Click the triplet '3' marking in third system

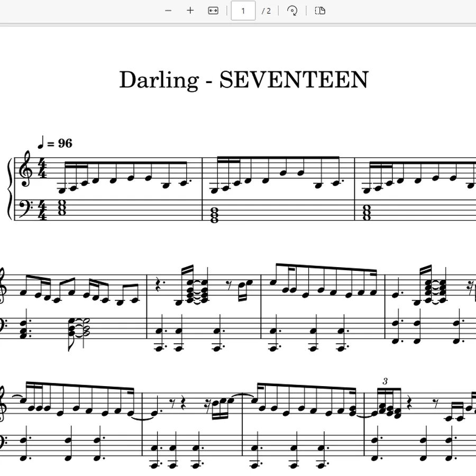(x=385, y=381)
